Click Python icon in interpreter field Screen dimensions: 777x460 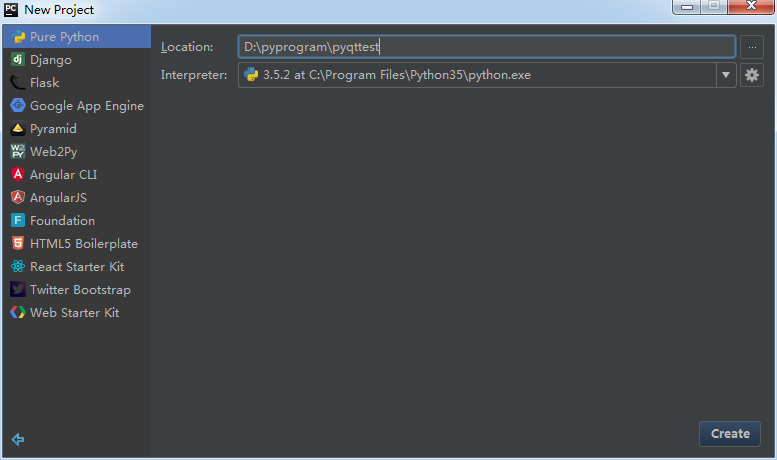coord(251,74)
